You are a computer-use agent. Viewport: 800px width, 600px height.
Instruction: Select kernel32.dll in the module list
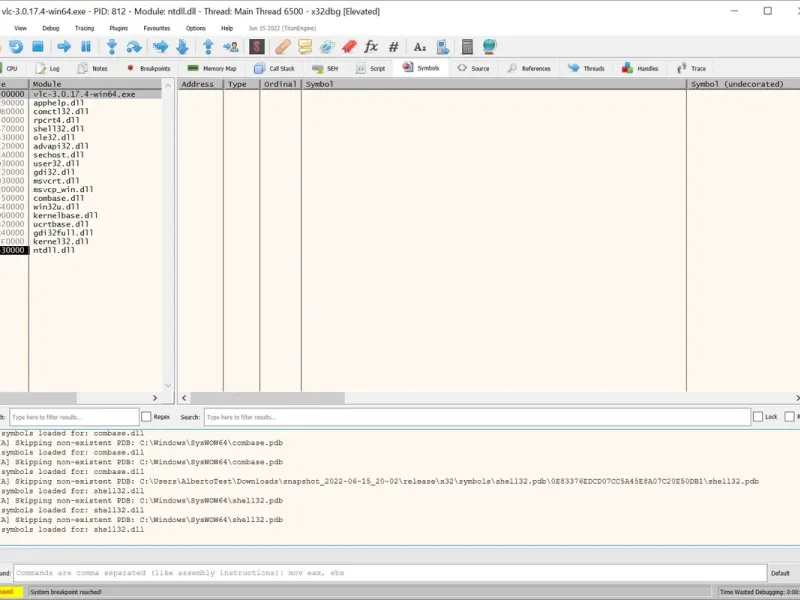click(x=61, y=241)
